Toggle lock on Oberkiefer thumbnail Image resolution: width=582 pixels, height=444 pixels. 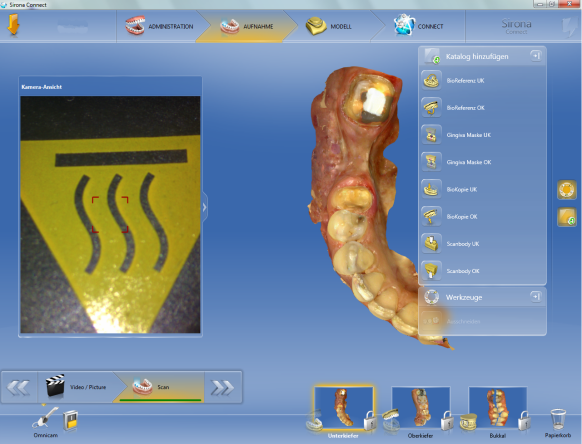coord(447,421)
